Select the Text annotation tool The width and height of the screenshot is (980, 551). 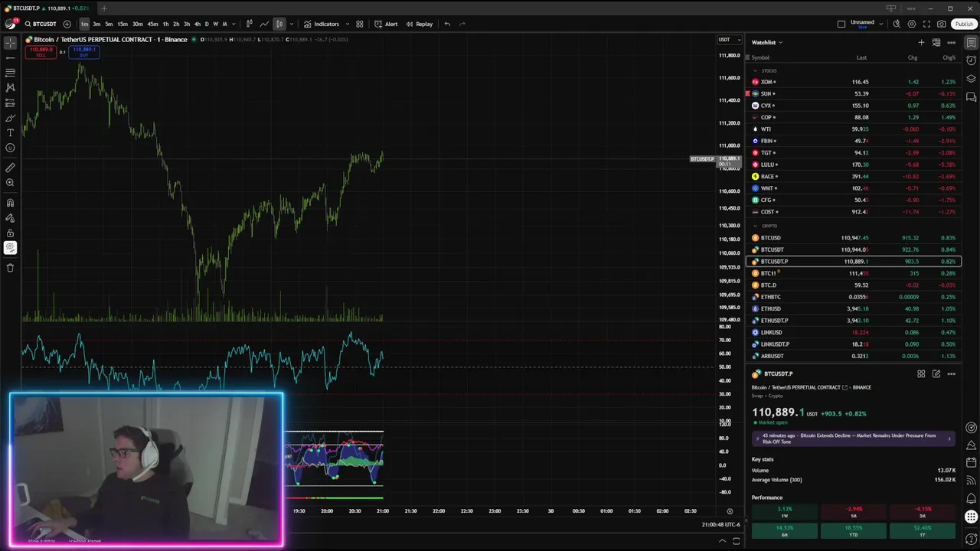(x=10, y=133)
